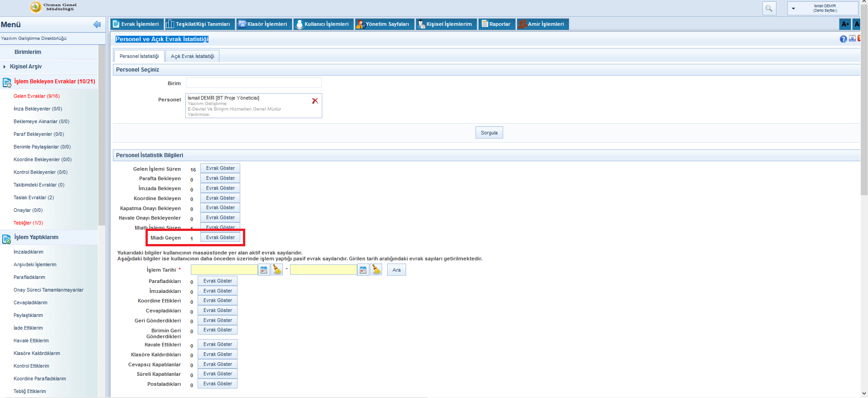This screenshot has height=398, width=868.
Task: Open calendar picker for end date
Action: click(x=363, y=270)
